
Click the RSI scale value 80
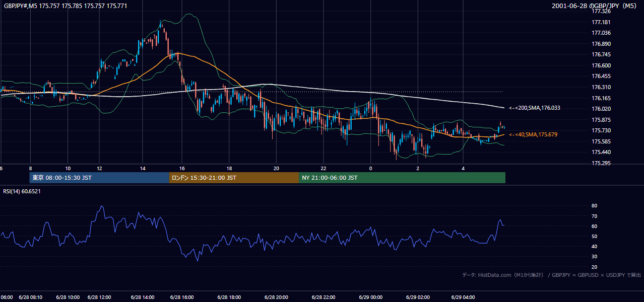(x=594, y=206)
